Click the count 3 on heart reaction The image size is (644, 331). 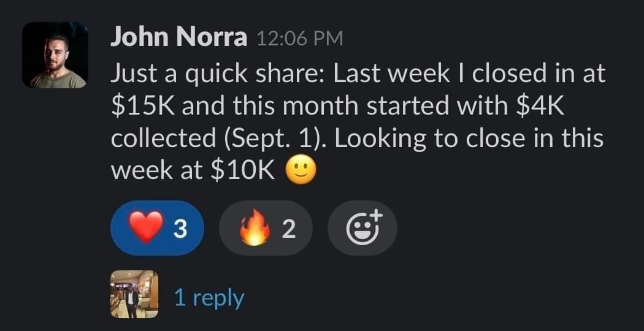coord(180,229)
